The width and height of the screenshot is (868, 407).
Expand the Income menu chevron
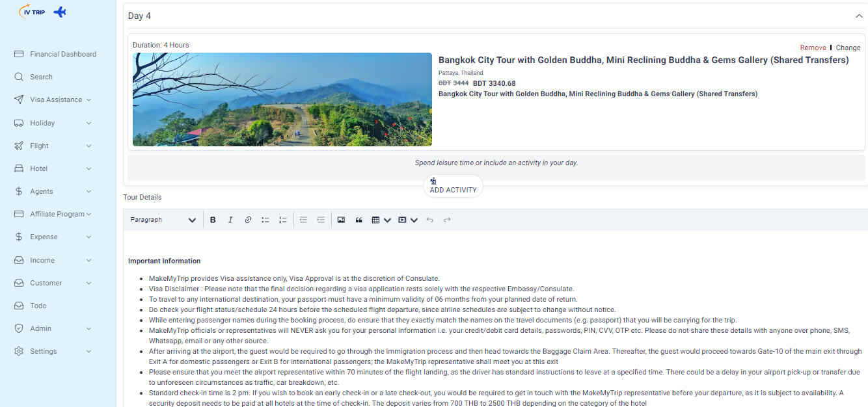point(88,260)
